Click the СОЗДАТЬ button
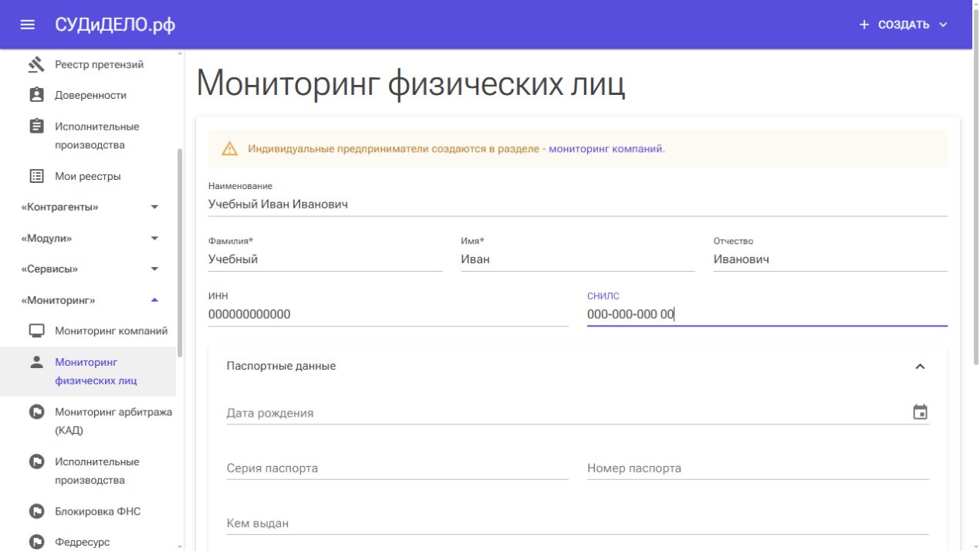The width and height of the screenshot is (980, 551). point(904,25)
